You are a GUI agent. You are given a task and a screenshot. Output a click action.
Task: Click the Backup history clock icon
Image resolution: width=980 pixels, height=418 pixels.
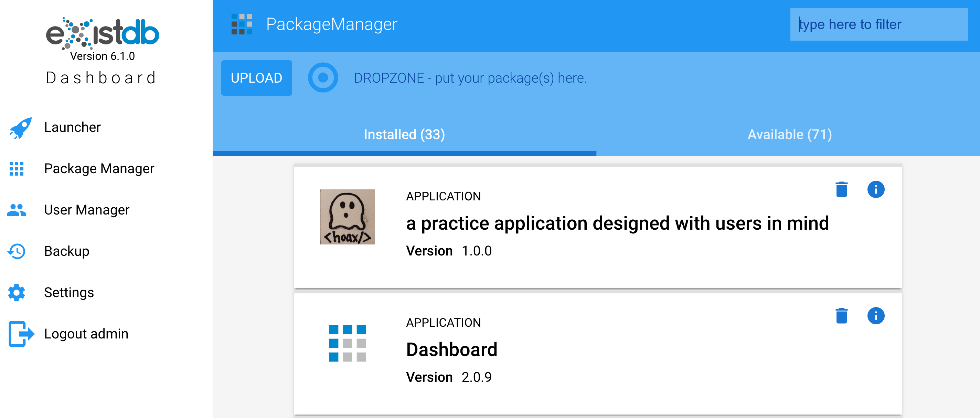point(17,251)
